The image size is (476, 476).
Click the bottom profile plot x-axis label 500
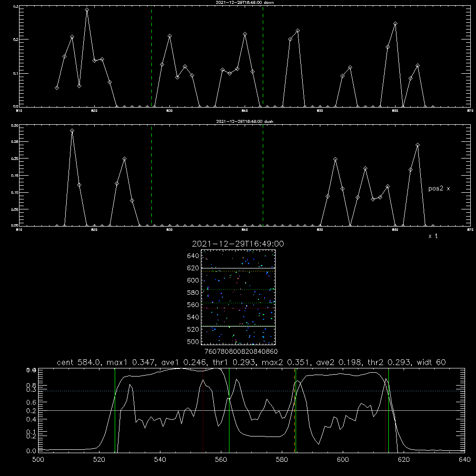coord(38,460)
